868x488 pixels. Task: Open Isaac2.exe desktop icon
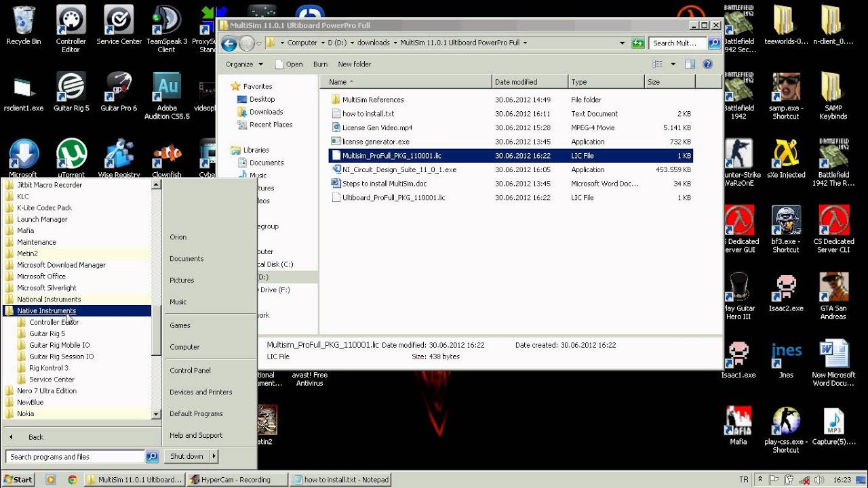pyautogui.click(x=785, y=293)
